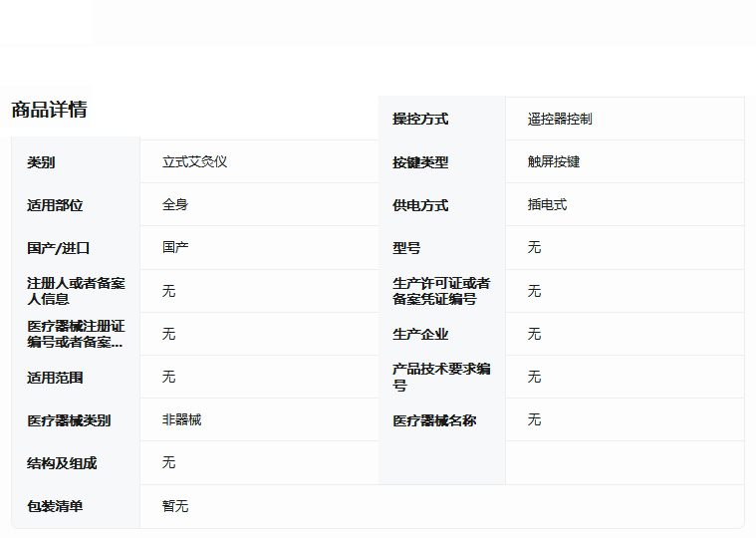This screenshot has width=756, height=538.
Task: Click the 遥控器控制 value
Action: [x=560, y=120]
